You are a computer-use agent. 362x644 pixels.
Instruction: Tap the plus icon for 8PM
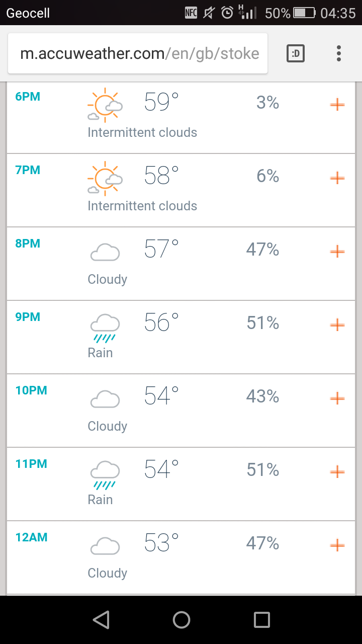337,252
